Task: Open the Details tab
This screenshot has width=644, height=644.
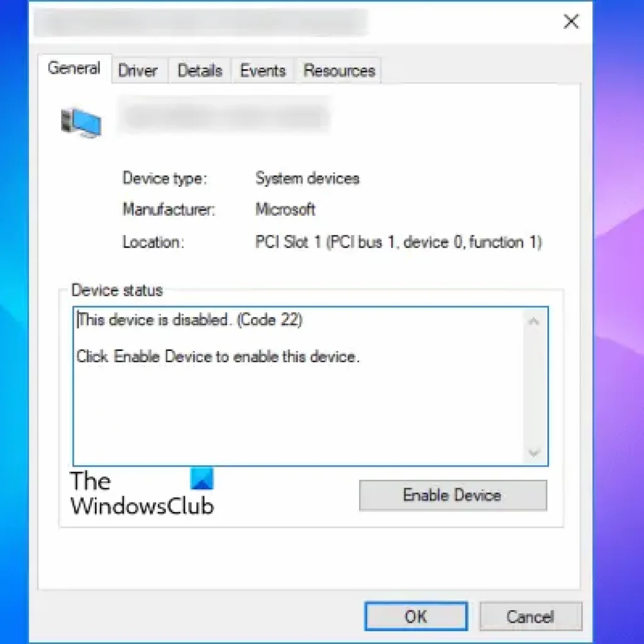Action: coord(199,70)
